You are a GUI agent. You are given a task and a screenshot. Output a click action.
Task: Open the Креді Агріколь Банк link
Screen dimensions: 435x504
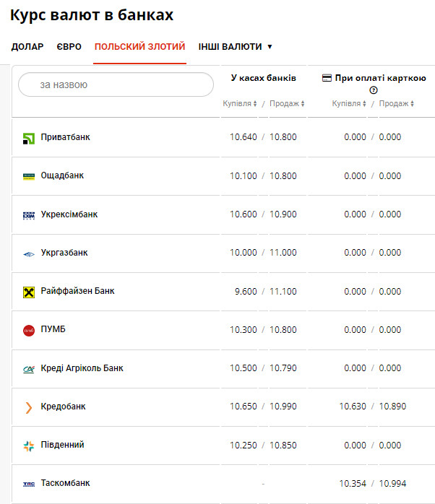tap(82, 368)
